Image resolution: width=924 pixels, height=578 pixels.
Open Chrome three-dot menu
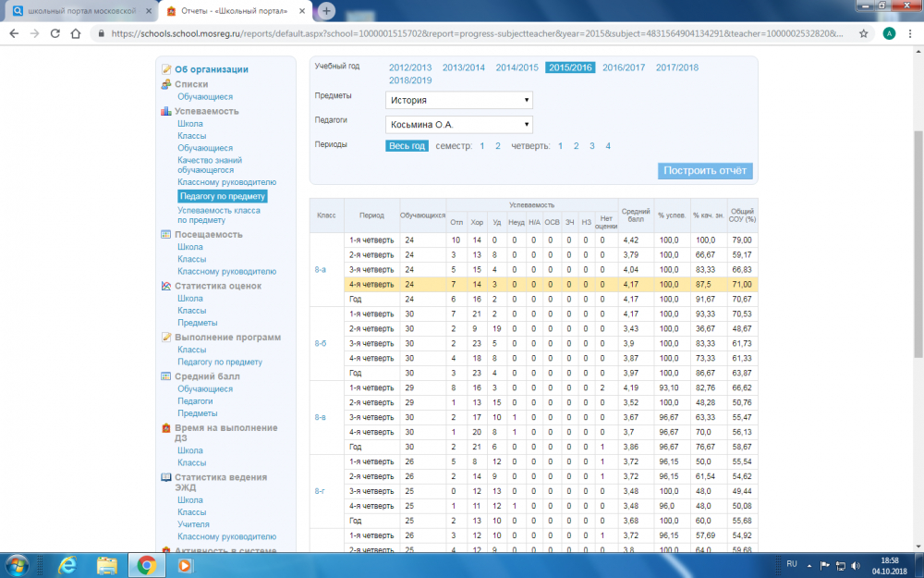[x=911, y=33]
